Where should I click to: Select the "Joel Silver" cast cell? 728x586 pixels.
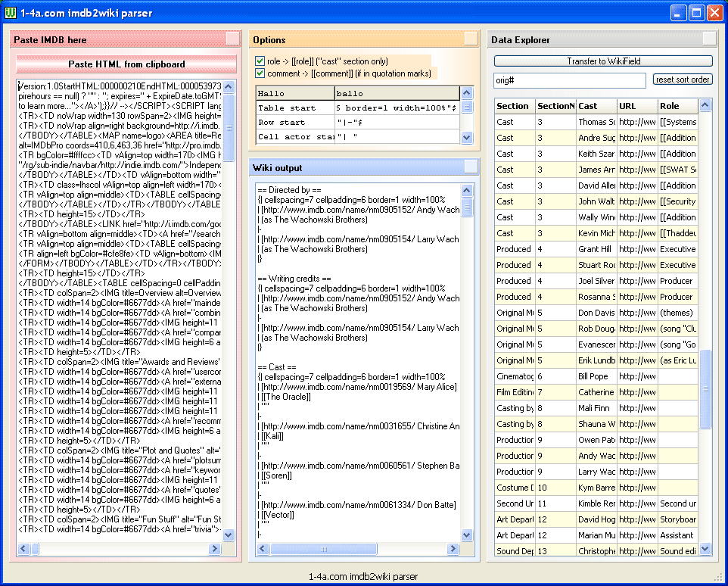click(x=596, y=280)
